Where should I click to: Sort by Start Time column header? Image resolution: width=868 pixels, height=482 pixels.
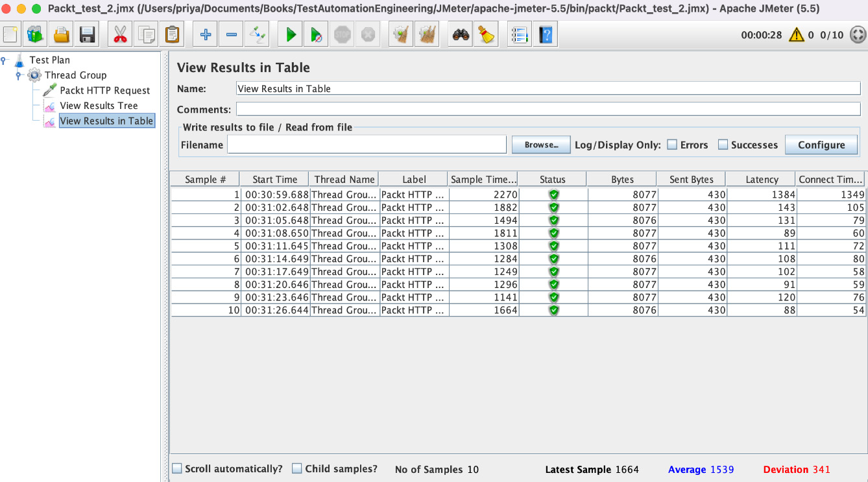pyautogui.click(x=275, y=180)
